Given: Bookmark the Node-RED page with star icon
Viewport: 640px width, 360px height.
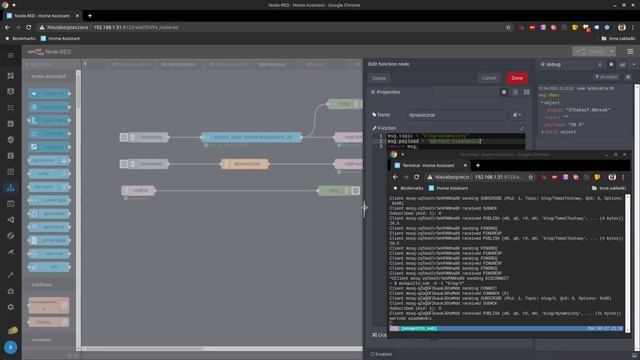Looking at the screenshot, I should point(508,27).
